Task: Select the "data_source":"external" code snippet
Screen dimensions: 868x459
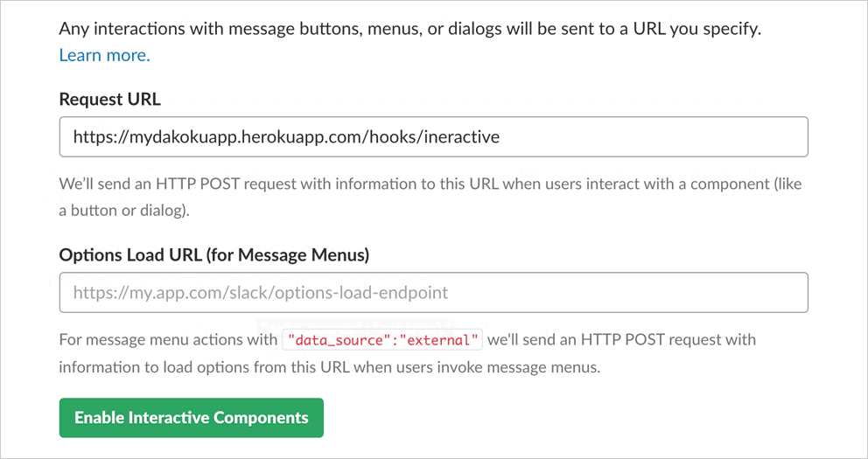Action: pyautogui.click(x=383, y=339)
